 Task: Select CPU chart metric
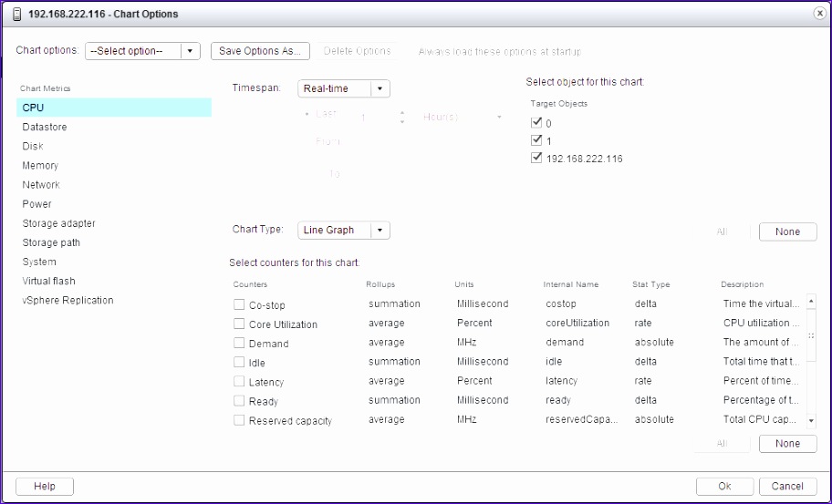click(x=114, y=108)
